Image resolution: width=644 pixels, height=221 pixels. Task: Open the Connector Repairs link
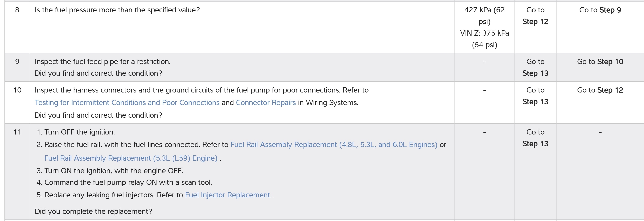266,103
